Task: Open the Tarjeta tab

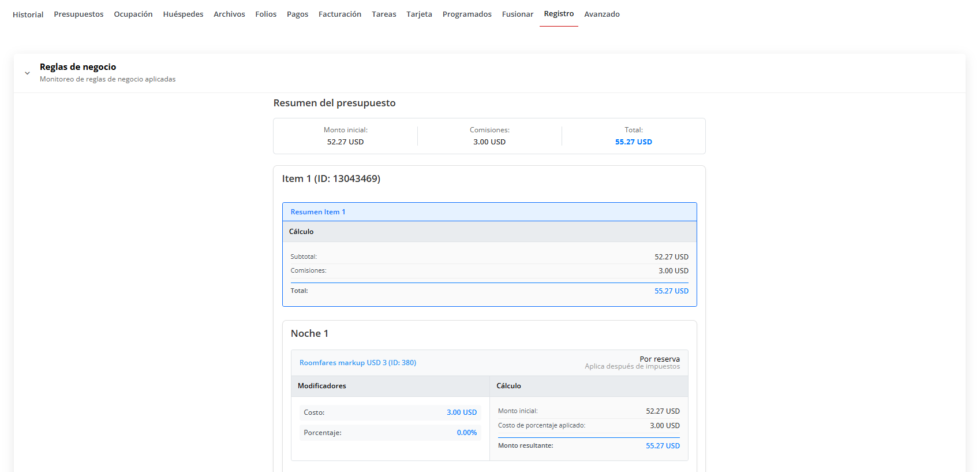Action: pyautogui.click(x=419, y=14)
